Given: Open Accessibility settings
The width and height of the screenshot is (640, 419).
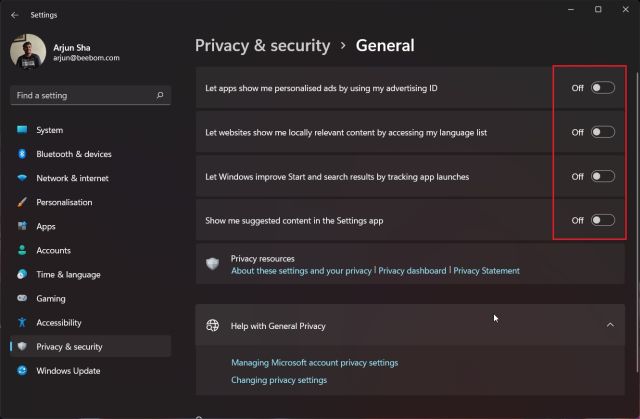Looking at the screenshot, I should click(90, 322).
